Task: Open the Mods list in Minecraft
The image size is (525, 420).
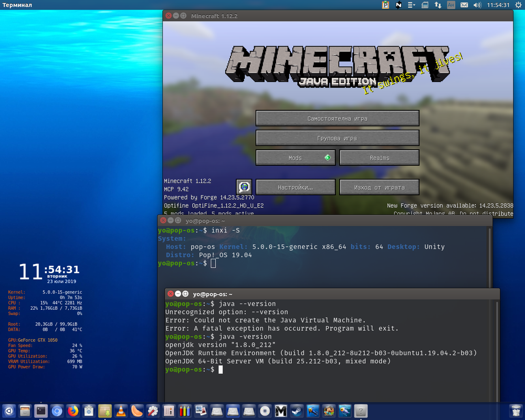Action: click(x=295, y=157)
